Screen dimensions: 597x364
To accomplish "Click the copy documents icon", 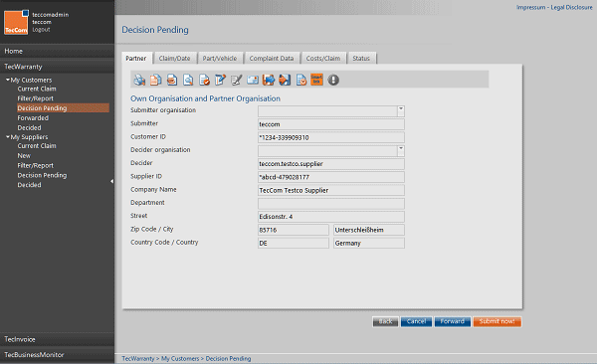I will (155, 80).
